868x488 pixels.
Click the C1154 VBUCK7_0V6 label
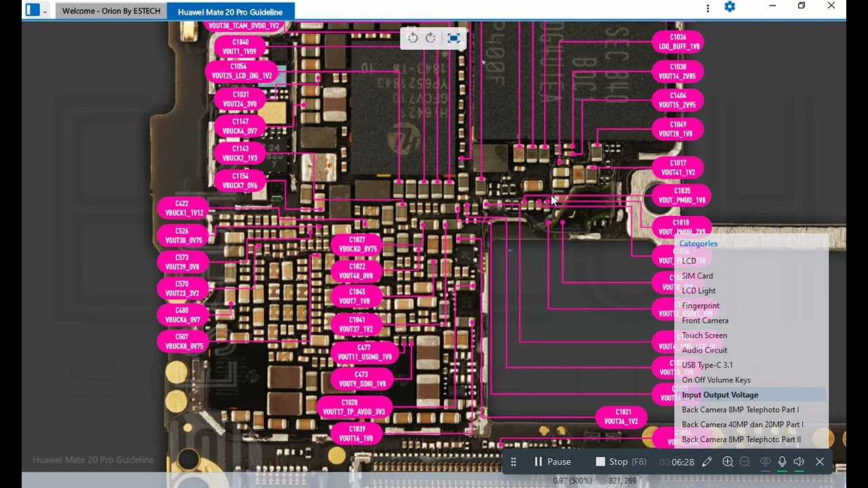(240, 181)
